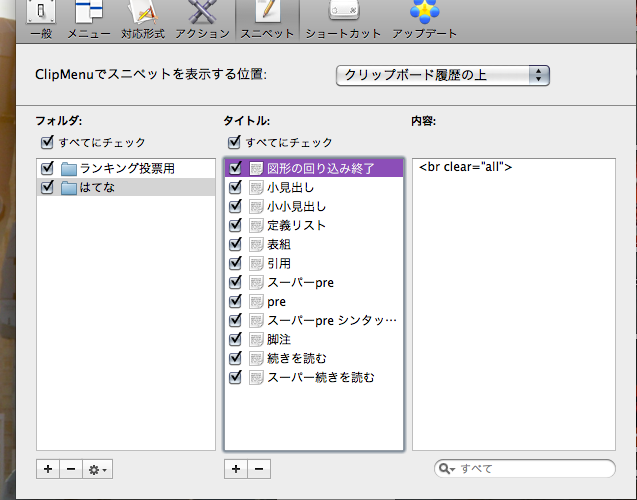Click document icon of the pre snippet
This screenshot has width=637, height=500.
click(x=256, y=301)
